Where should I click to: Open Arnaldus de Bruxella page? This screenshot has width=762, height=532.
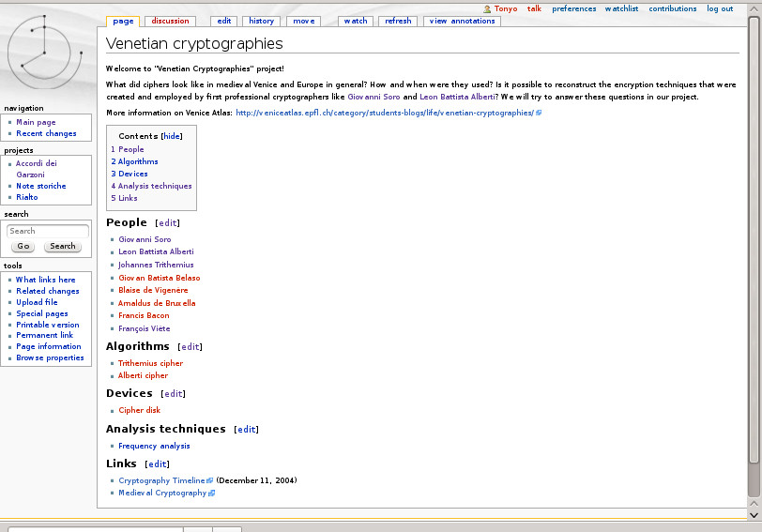coord(157,303)
